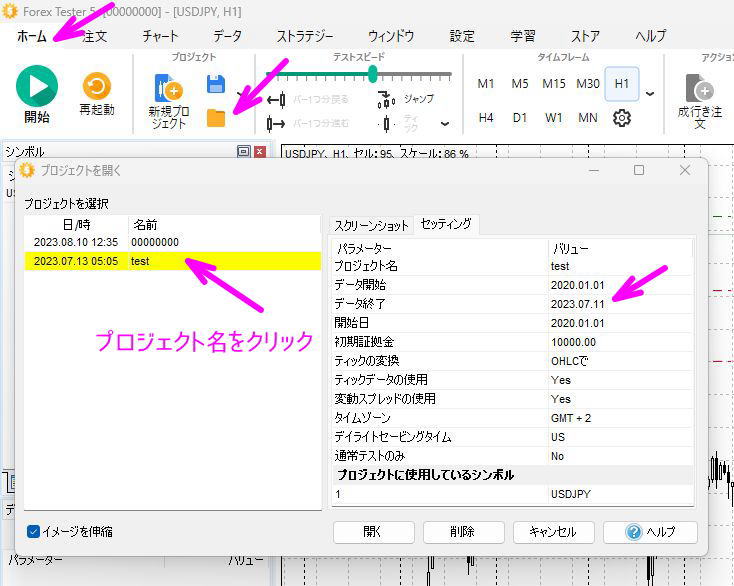Click the Jump (ジャンプ) icon
The image size is (734, 586).
tap(386, 99)
